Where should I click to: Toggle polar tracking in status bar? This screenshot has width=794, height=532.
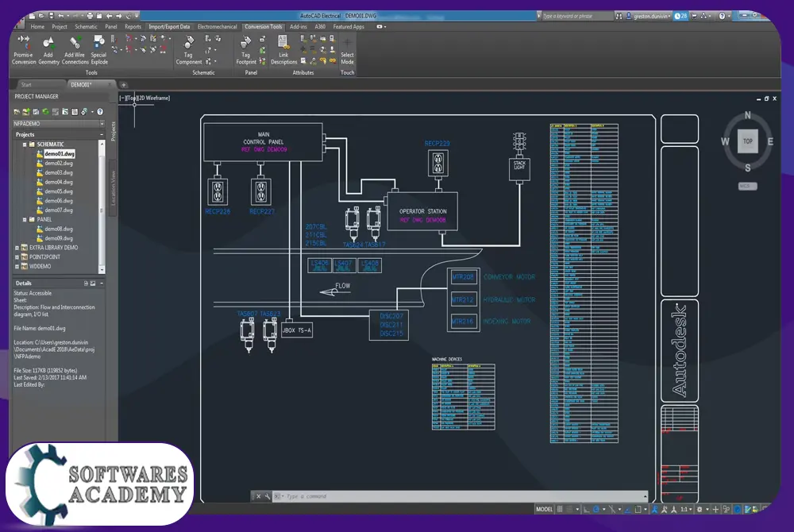pyautogui.click(x=596, y=509)
